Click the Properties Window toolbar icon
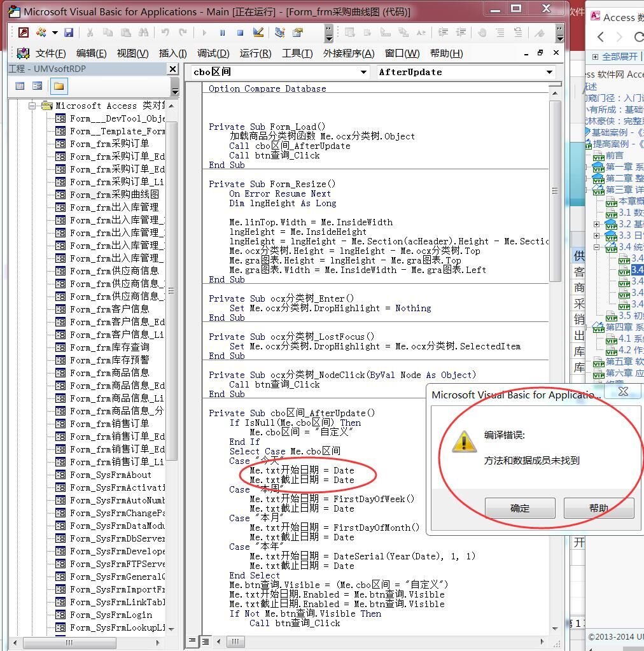This screenshot has width=644, height=651. coord(297,32)
